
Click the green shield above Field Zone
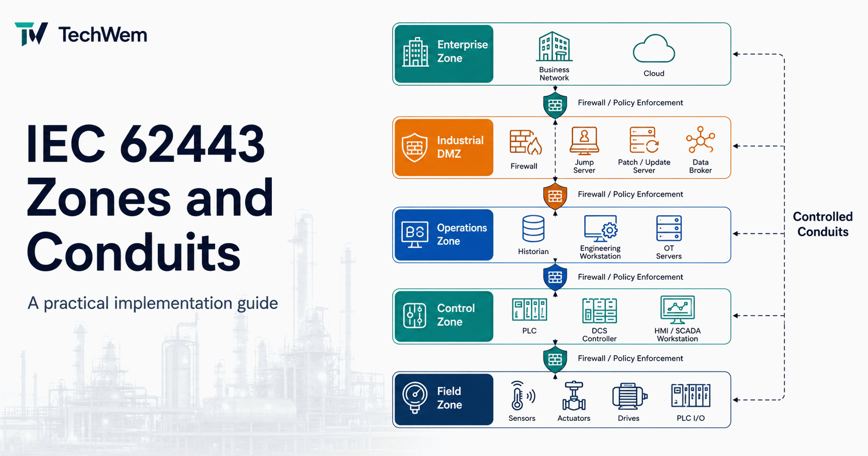point(555,359)
